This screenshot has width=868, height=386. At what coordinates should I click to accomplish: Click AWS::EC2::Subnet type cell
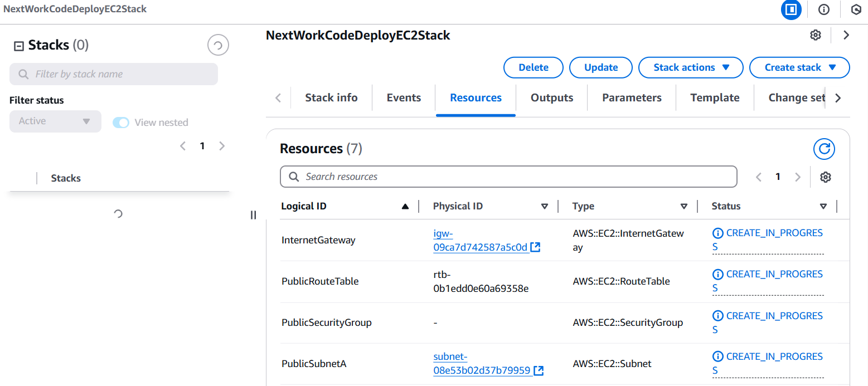coord(612,364)
